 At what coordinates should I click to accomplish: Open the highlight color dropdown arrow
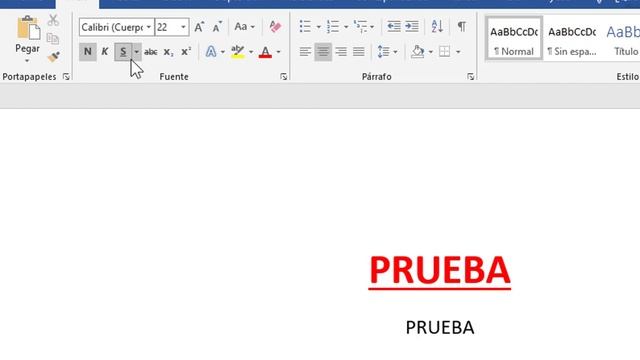251,52
